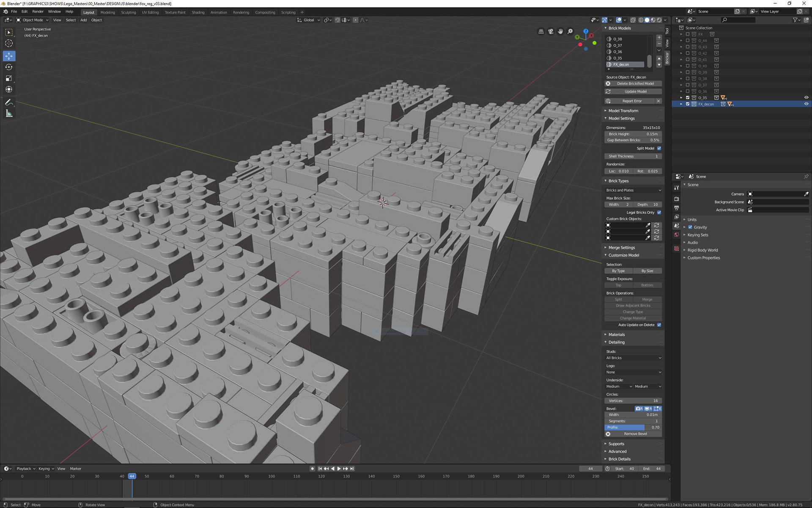Enable the O_44 collection checkbox
The width and height of the screenshot is (812, 508).
coord(688,41)
